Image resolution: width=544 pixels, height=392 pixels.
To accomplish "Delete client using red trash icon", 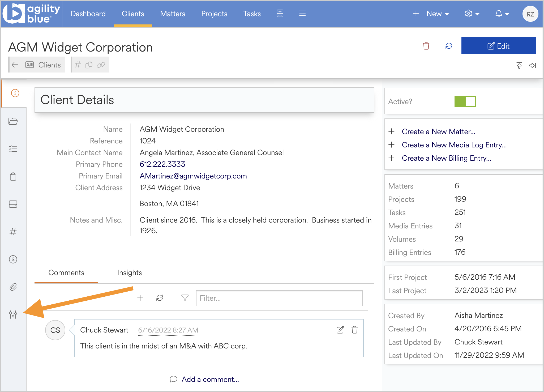I will (426, 46).
